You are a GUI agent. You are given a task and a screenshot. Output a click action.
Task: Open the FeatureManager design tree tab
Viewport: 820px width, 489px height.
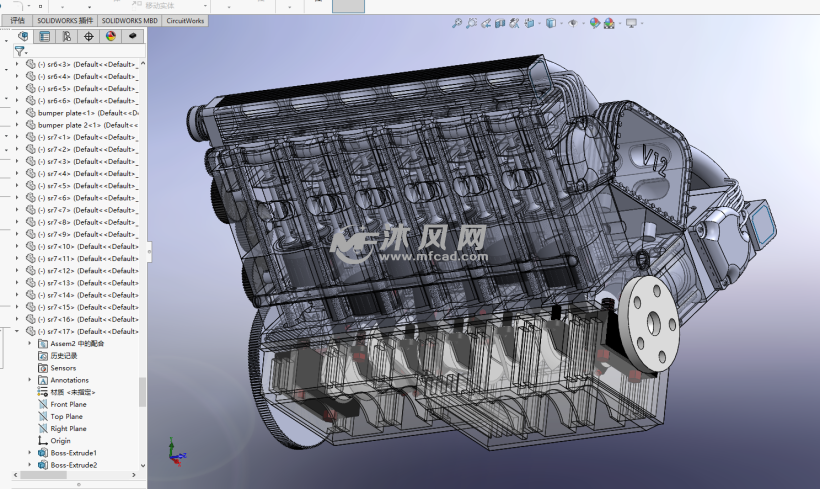pos(23,36)
